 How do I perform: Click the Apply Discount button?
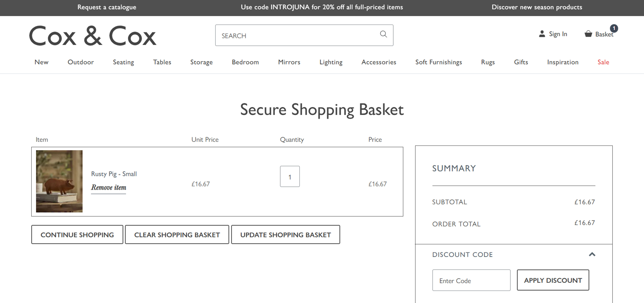[553, 280]
